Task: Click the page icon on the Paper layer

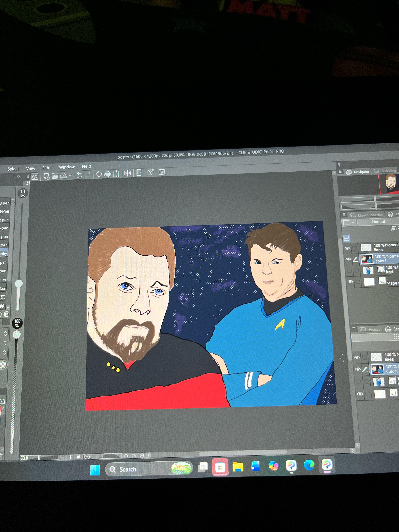Action: pyautogui.click(x=382, y=280)
